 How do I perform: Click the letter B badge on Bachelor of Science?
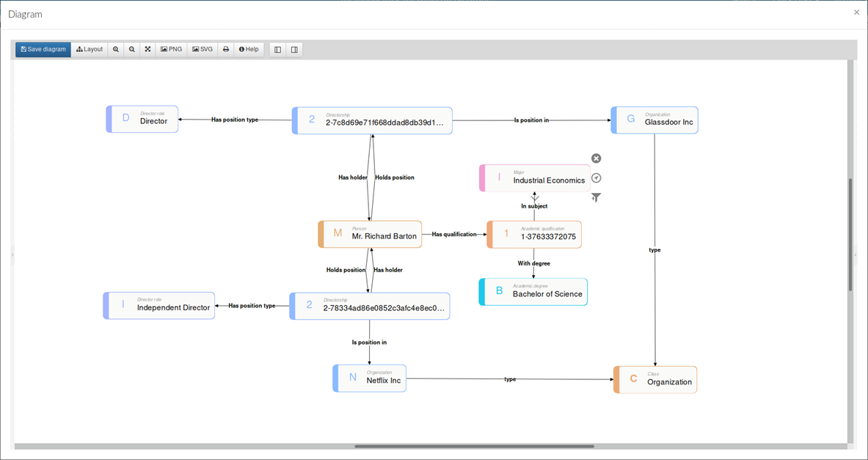pyautogui.click(x=499, y=291)
